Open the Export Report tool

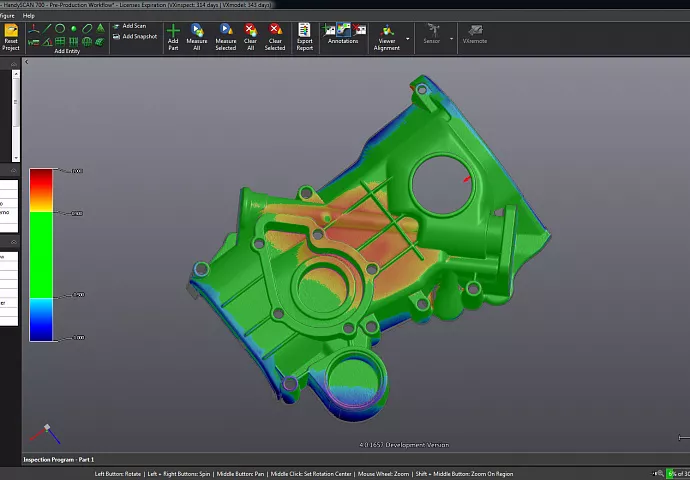coord(304,32)
